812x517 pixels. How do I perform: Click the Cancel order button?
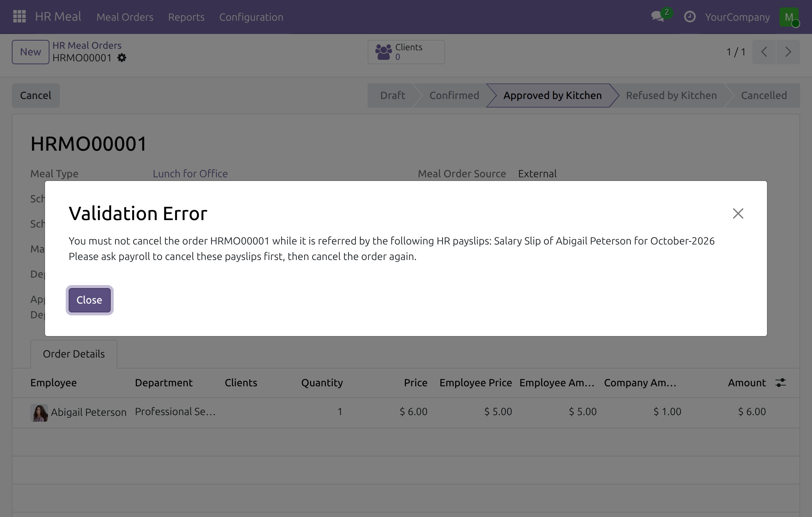(36, 96)
